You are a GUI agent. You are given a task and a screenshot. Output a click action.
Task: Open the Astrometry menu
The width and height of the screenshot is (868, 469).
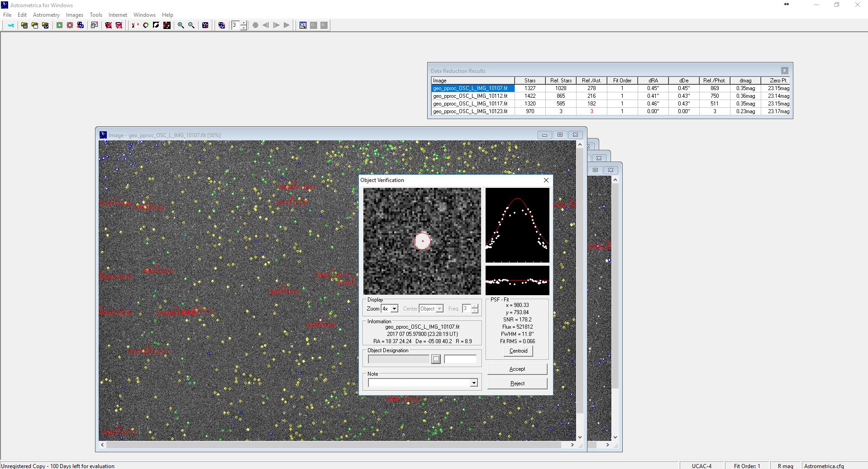46,14
